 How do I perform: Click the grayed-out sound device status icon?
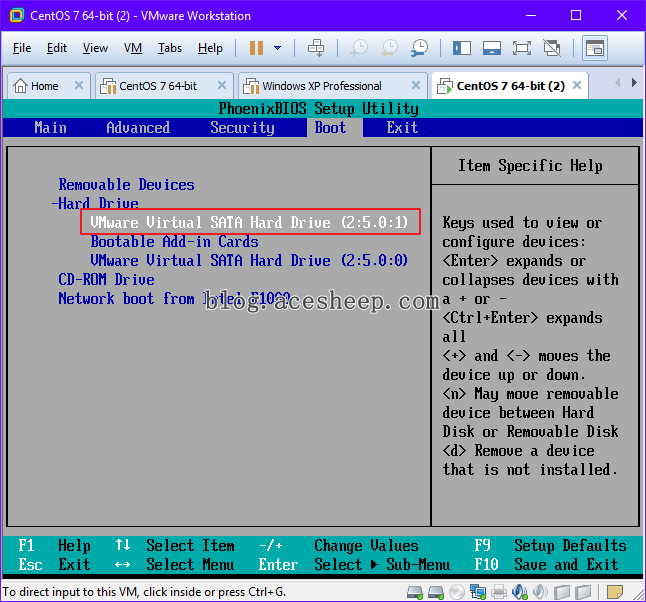click(x=541, y=593)
